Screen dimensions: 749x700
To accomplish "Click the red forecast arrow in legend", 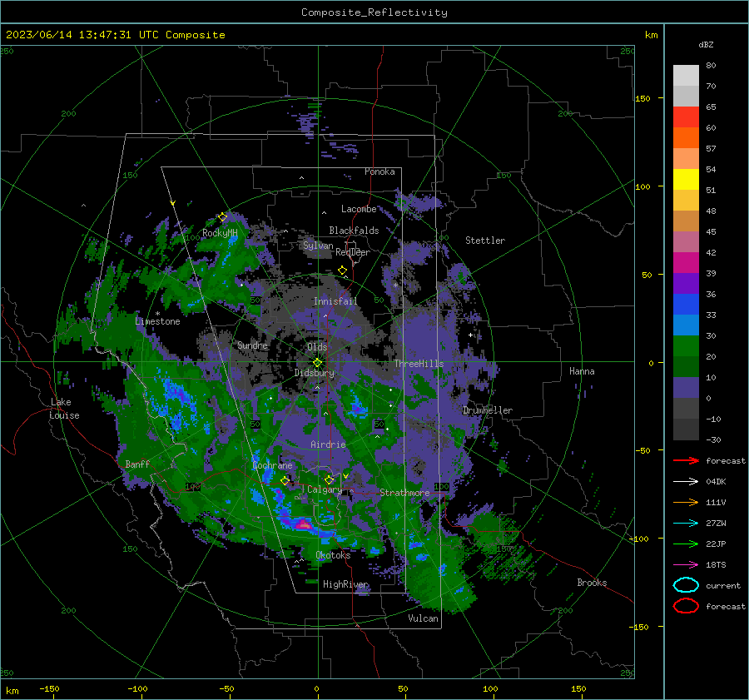I will point(686,460).
